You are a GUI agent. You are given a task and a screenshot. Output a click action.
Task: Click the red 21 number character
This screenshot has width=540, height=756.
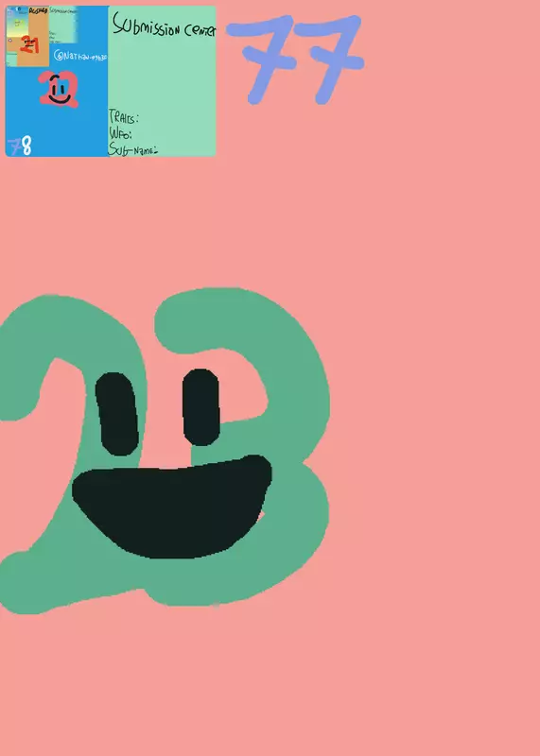tap(30, 46)
